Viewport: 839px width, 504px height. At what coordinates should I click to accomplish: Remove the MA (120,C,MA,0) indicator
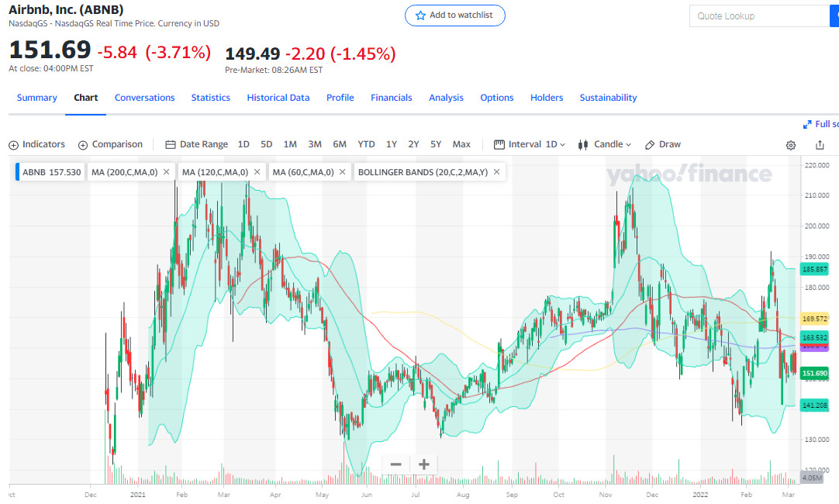click(x=257, y=171)
